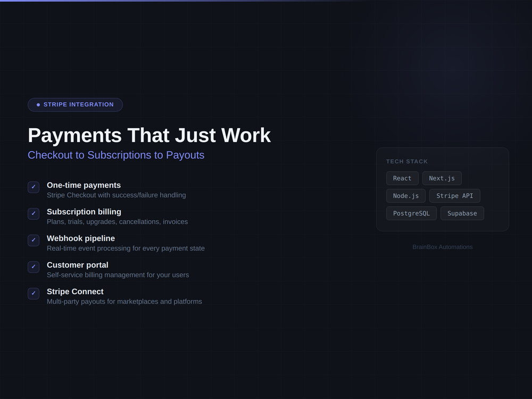The image size is (532, 399).
Task: Click the One-time payments title
Action: [x=84, y=185]
